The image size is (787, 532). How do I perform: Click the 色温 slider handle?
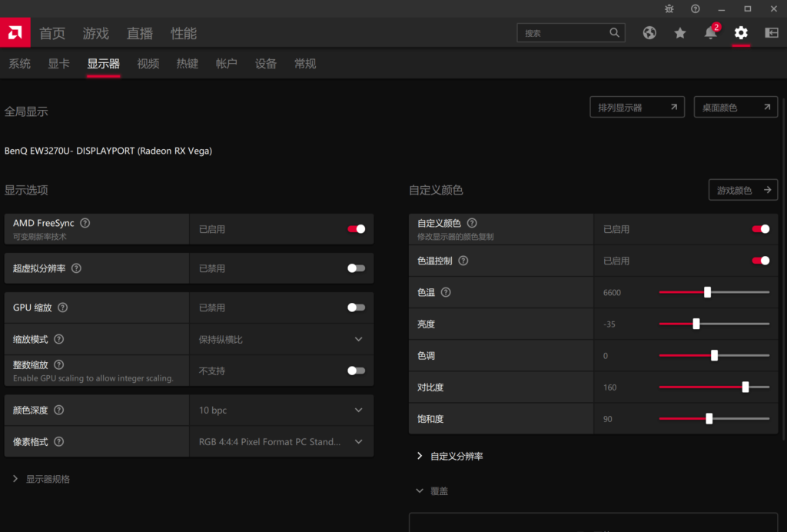point(707,292)
